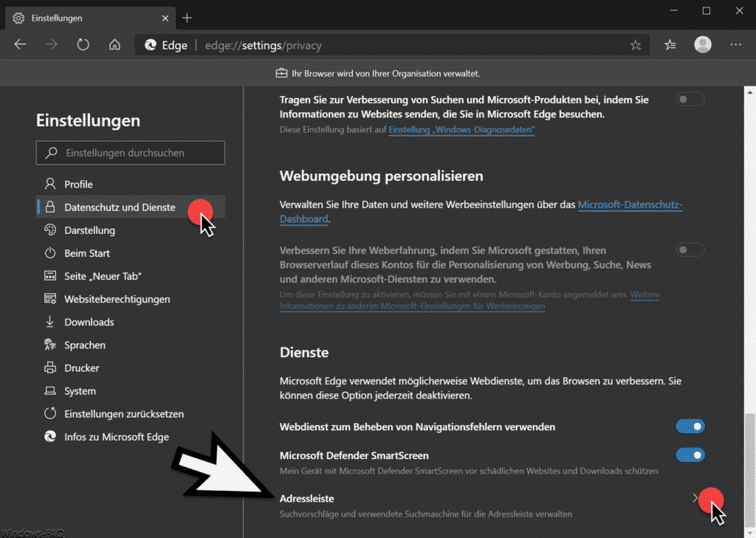Click the Forward navigation arrow
This screenshot has height=538, width=756.
coord(51,45)
